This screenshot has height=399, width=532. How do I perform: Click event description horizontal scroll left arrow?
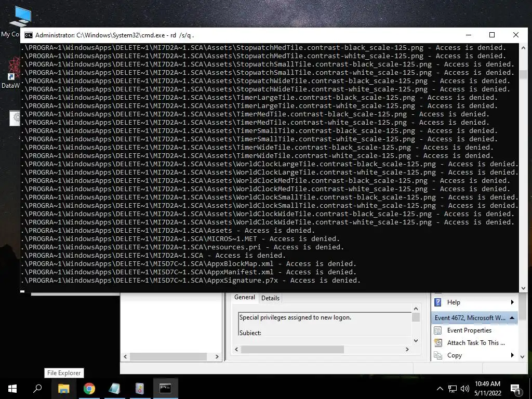click(237, 349)
